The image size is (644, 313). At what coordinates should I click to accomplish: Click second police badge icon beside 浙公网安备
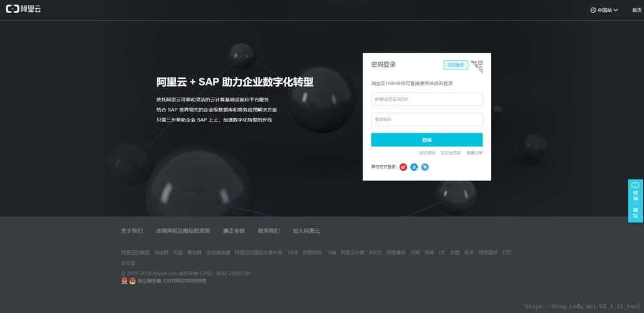tap(133, 281)
